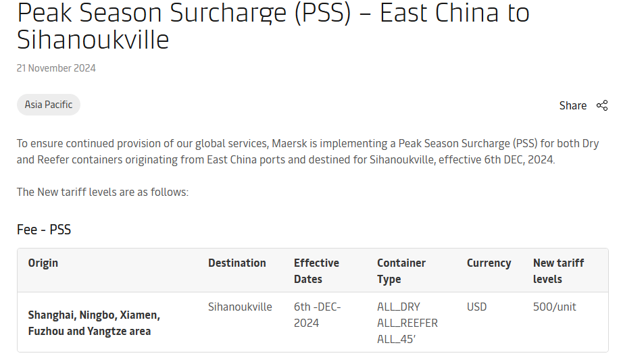644x364 pixels.
Task: Click the page title heading
Action: point(273,26)
